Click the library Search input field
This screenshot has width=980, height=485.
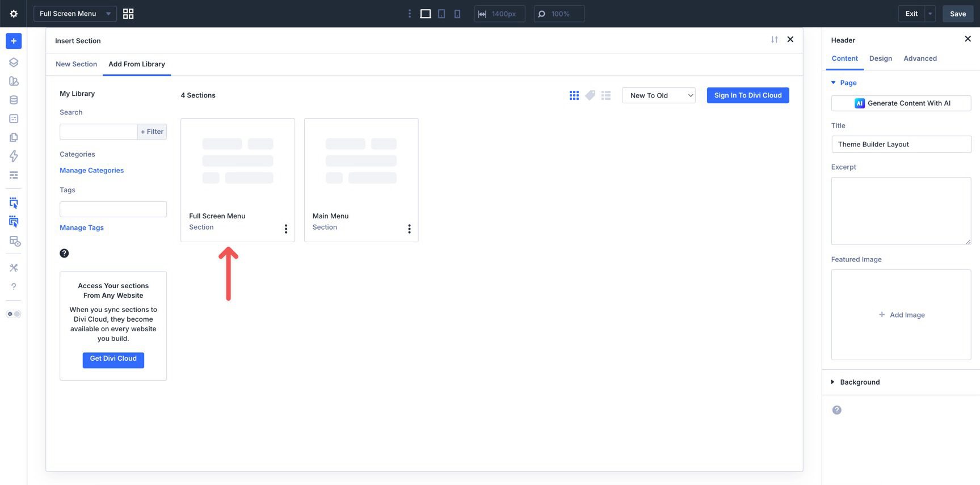[98, 132]
